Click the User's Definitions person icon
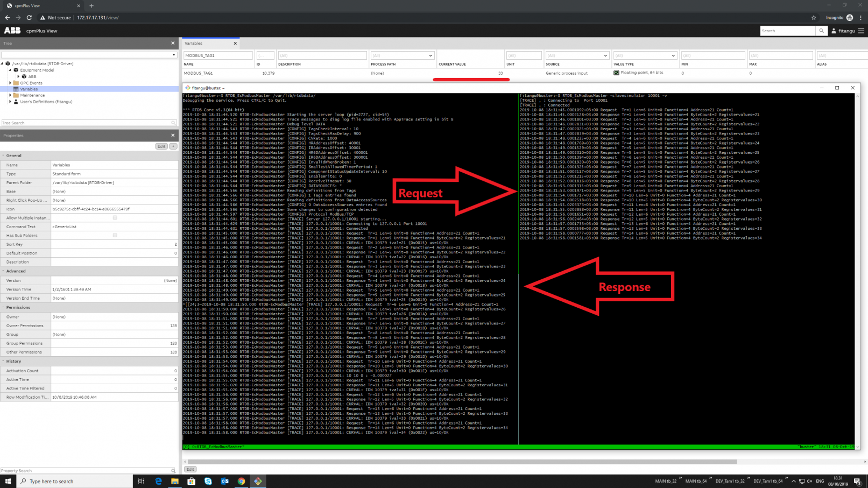 click(x=16, y=102)
